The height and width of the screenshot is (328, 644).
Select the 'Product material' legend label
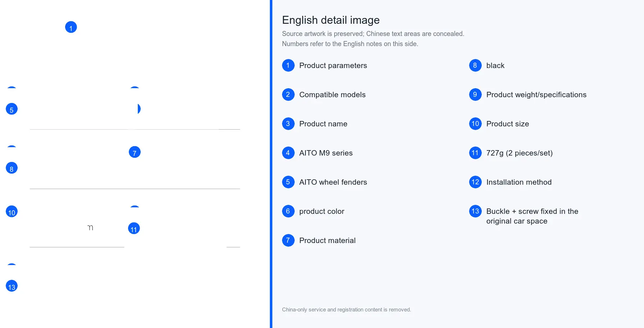tap(327, 241)
